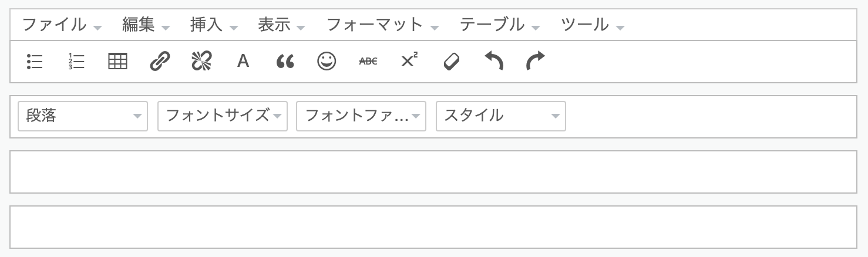Click the insert link chain icon
This screenshot has height=257, width=868.
tap(160, 61)
